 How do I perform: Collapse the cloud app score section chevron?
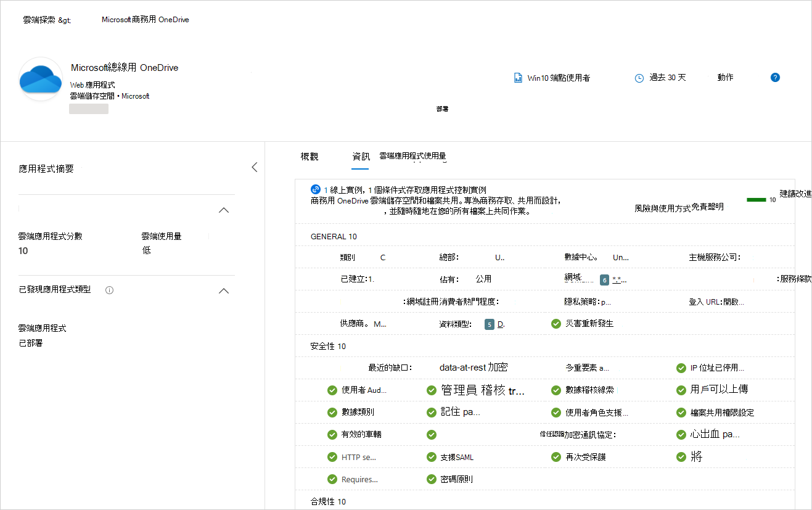pyautogui.click(x=224, y=210)
